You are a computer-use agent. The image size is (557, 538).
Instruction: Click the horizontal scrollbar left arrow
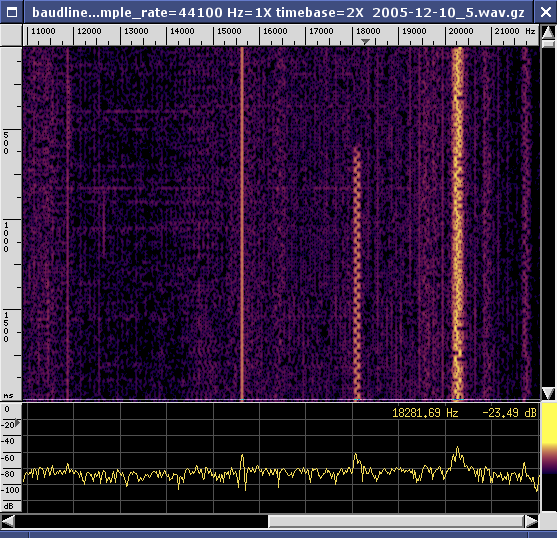click(x=8, y=522)
